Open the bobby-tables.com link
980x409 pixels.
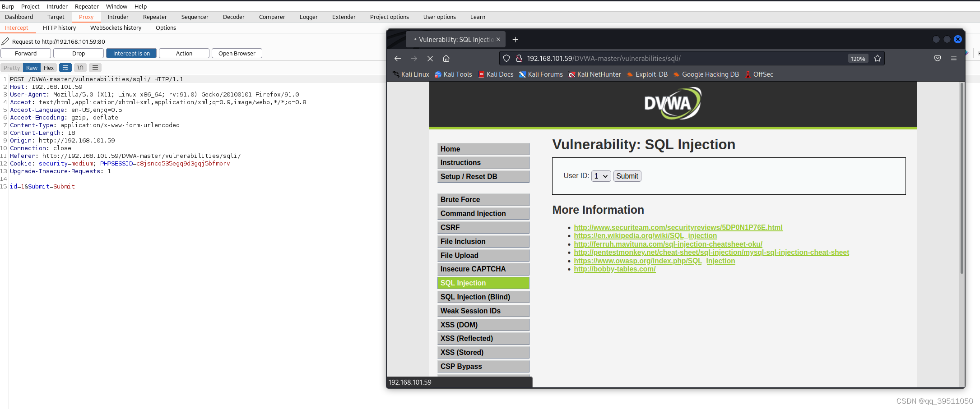coord(614,269)
